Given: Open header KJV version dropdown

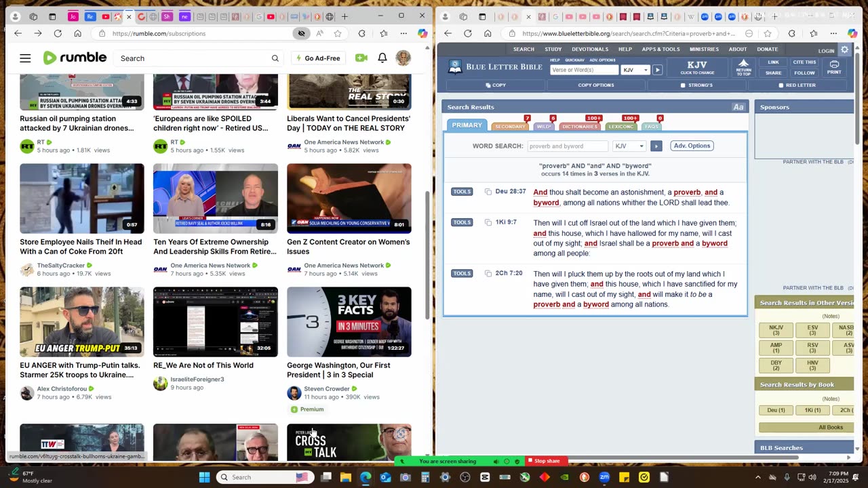Looking at the screenshot, I should tap(635, 70).
